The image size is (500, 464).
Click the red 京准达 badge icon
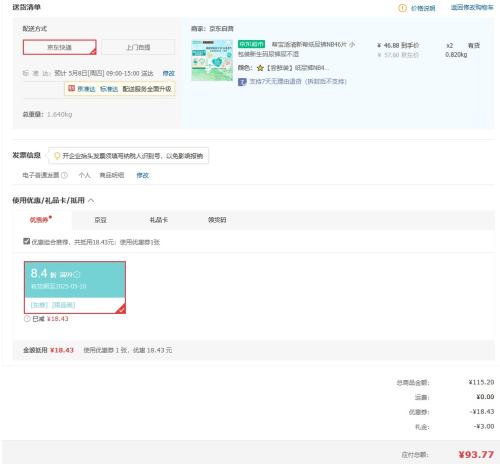tap(71, 88)
